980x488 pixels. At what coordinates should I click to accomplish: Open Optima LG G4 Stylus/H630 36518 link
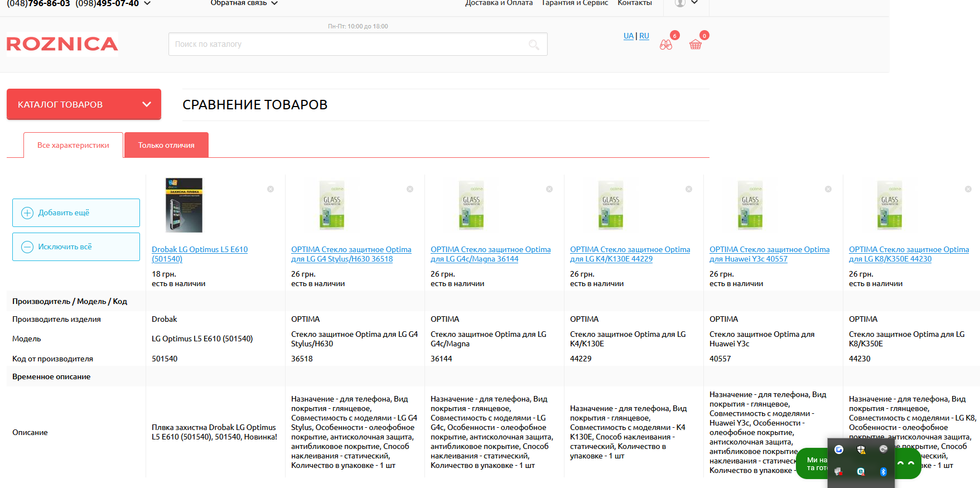351,254
